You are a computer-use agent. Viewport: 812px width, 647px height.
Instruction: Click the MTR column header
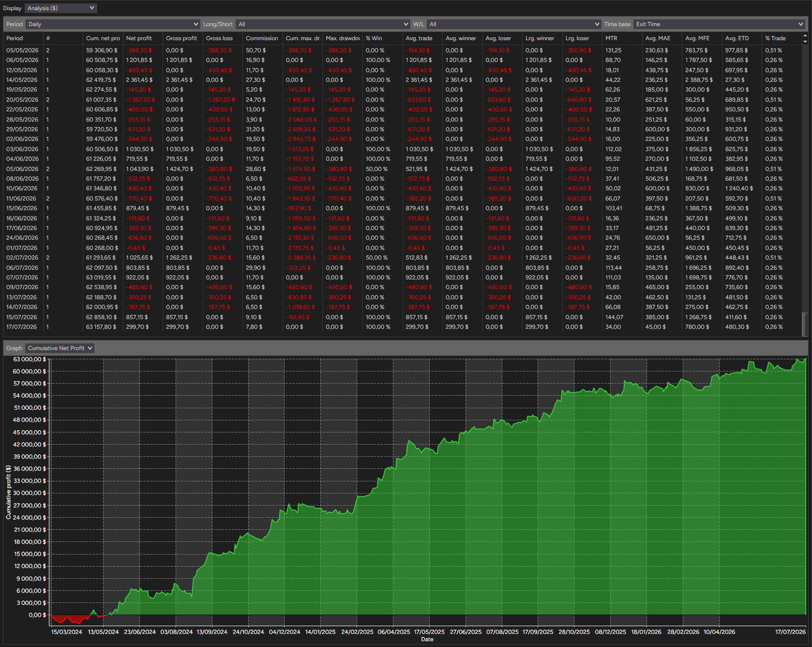click(622, 38)
